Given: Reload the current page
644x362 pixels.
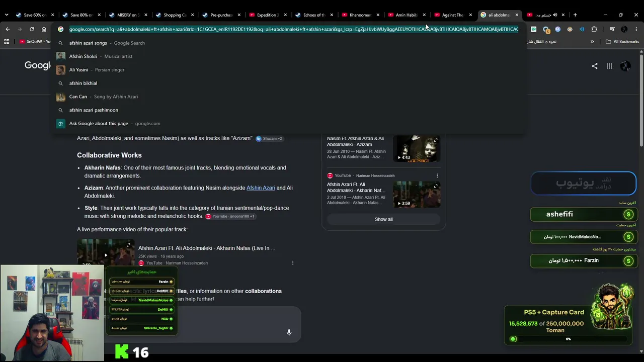Looking at the screenshot, I should [32, 29].
